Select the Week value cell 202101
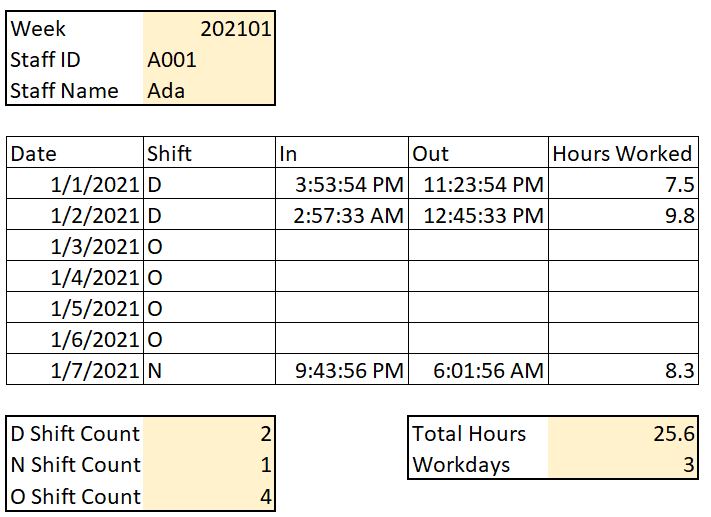711x517 pixels. [x=208, y=28]
